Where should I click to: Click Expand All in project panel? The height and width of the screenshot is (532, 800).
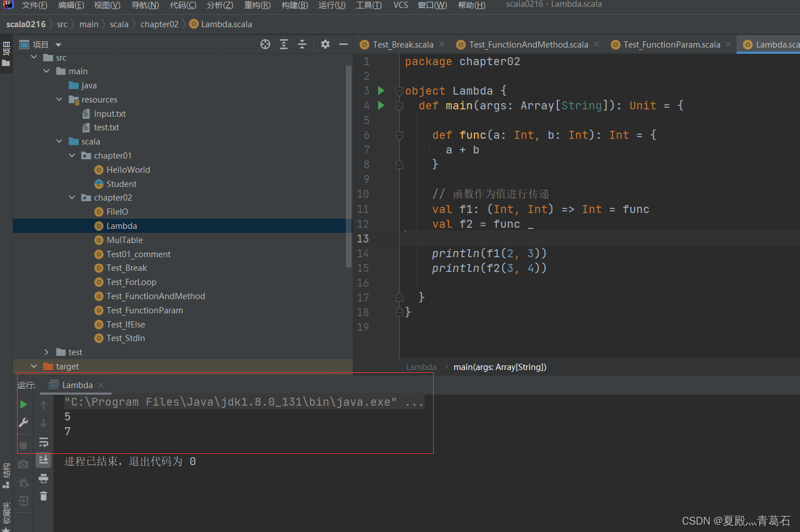coord(284,44)
